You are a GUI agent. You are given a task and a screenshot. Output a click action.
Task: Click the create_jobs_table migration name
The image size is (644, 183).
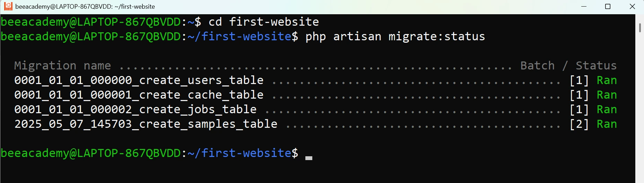(x=135, y=109)
